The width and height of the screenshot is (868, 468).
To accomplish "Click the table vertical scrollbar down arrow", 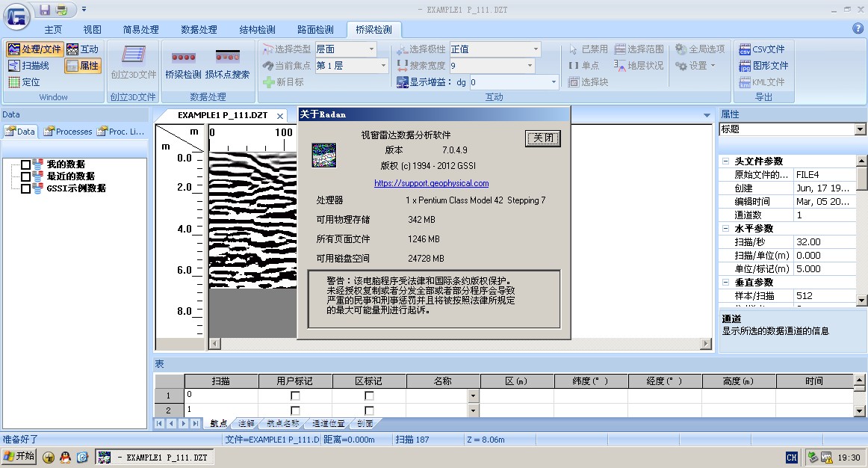I will pos(859,411).
